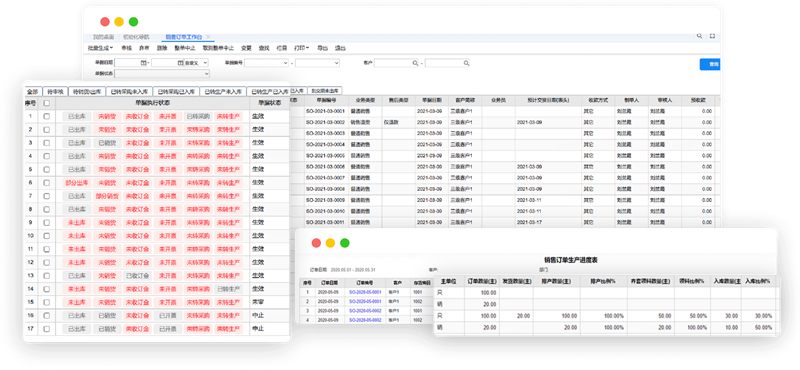
Task: Check the checkbox for row 9
Action: click(46, 223)
